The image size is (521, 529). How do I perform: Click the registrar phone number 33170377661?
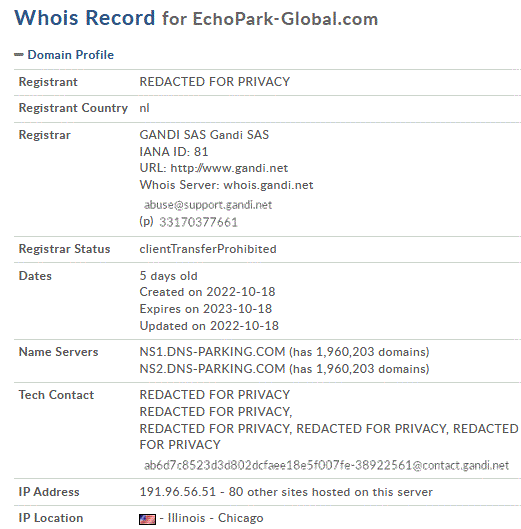[x=198, y=222]
